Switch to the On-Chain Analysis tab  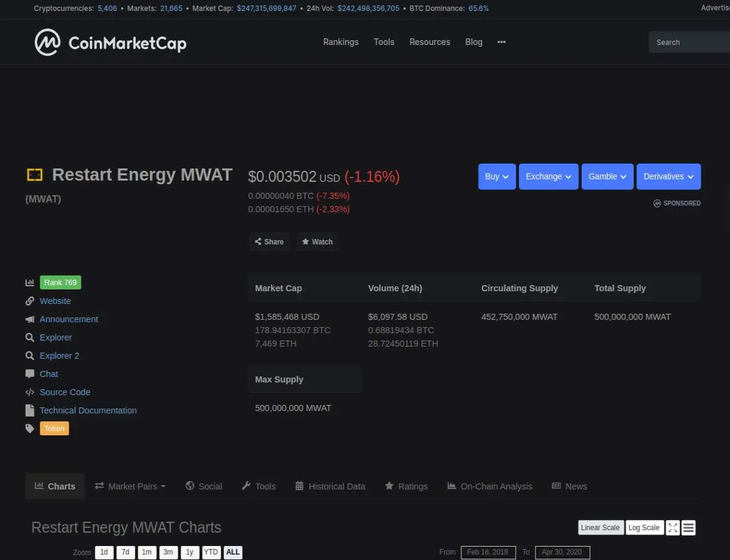coord(490,486)
